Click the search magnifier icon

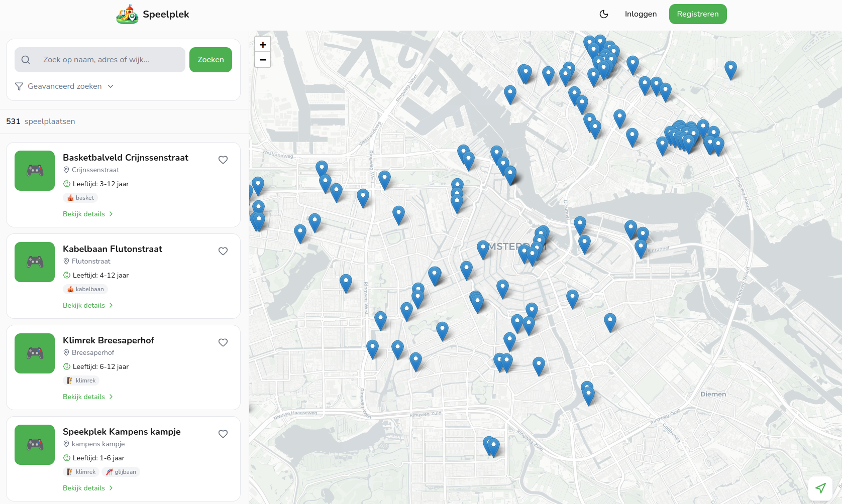pos(25,59)
